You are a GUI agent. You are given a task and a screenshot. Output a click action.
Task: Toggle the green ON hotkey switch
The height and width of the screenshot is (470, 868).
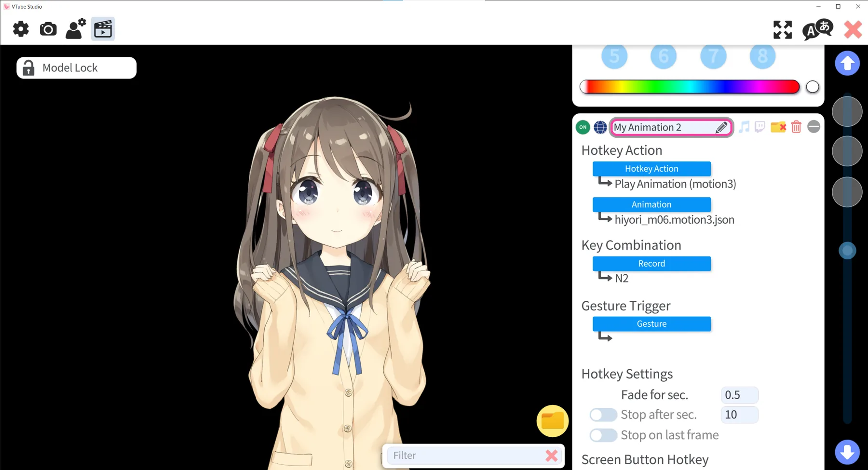583,127
